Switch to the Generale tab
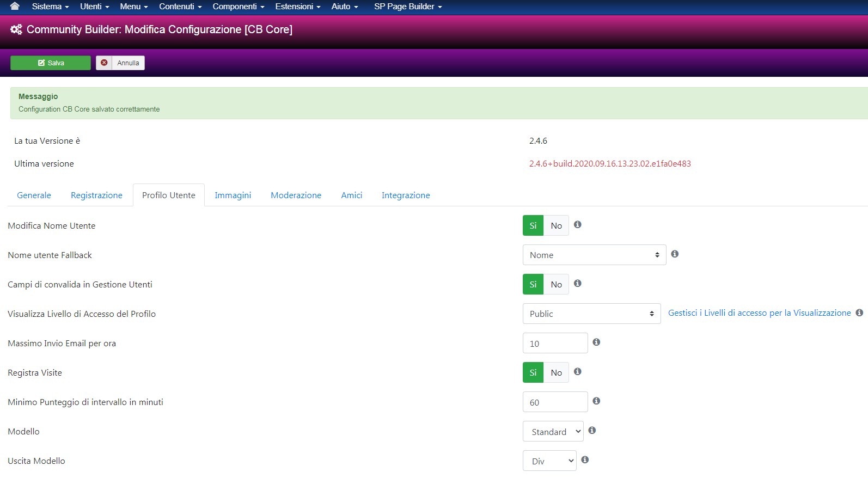The image size is (868, 478). click(34, 195)
